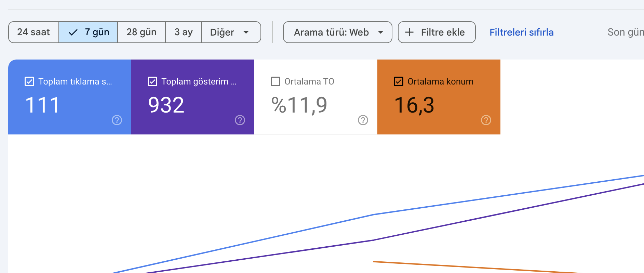
Task: Uncheck the Toplam tıklama sayısı checkbox
Action: pyautogui.click(x=29, y=81)
